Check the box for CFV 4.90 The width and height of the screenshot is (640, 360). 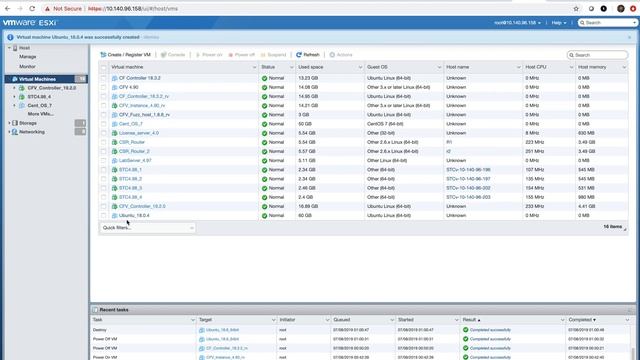pos(103,87)
